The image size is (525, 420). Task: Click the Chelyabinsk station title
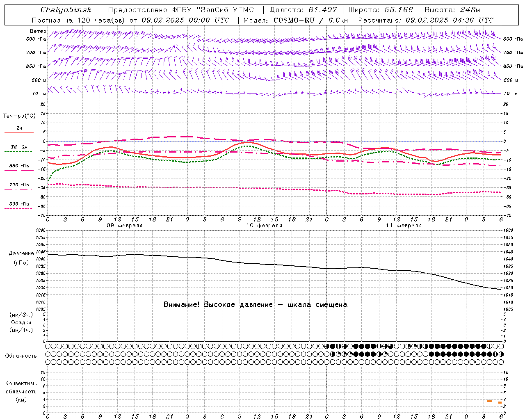point(66,10)
